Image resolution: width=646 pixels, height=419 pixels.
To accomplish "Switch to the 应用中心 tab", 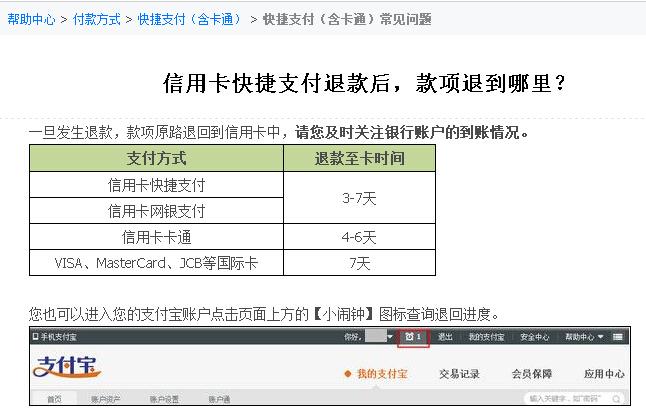I will point(604,374).
